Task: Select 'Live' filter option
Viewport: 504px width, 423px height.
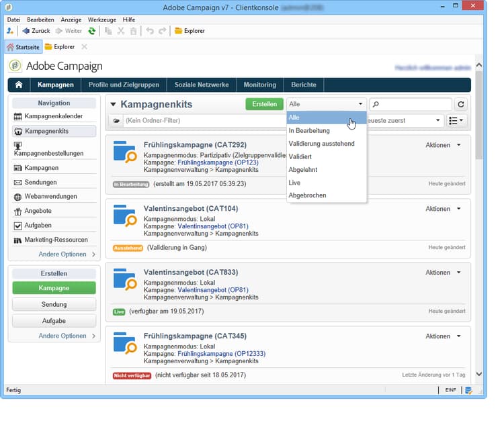Action: coord(326,183)
